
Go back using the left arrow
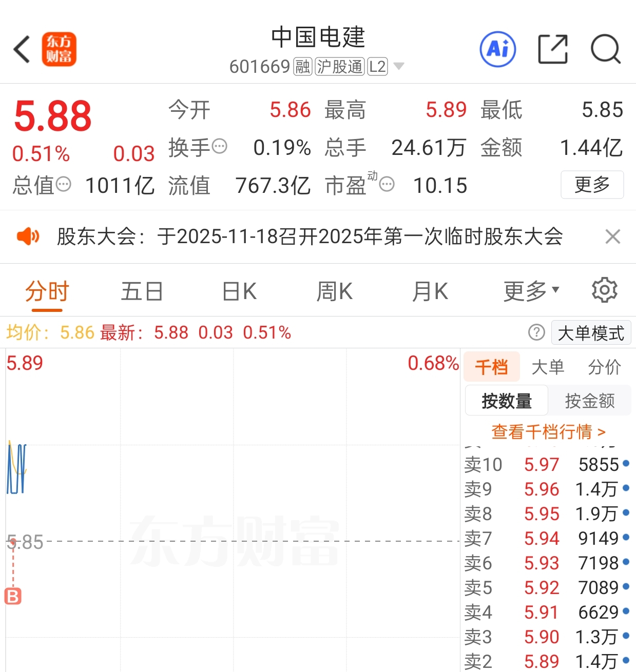pos(22,50)
